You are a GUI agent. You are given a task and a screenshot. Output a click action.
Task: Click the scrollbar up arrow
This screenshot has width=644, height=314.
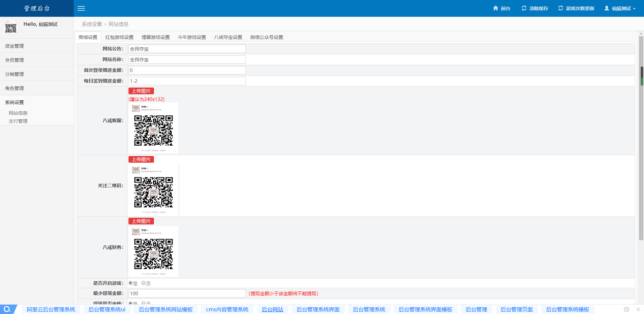641,34
